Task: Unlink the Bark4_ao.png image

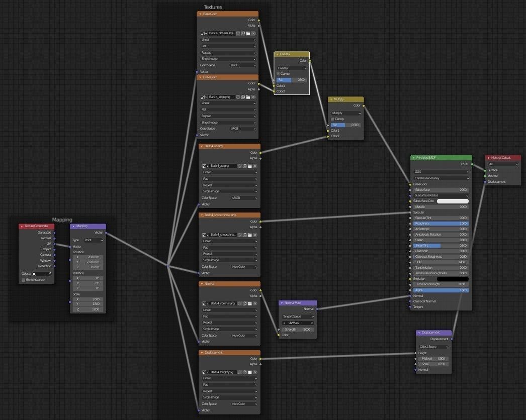Action: pyautogui.click(x=255, y=166)
